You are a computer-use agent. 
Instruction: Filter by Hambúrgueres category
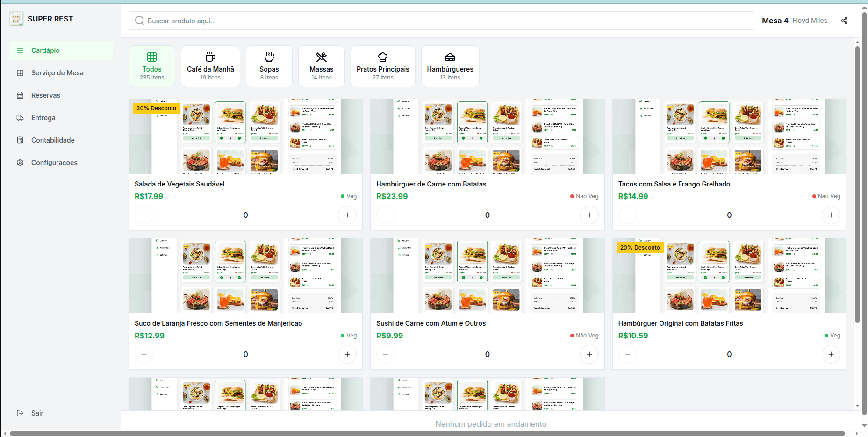(450, 66)
